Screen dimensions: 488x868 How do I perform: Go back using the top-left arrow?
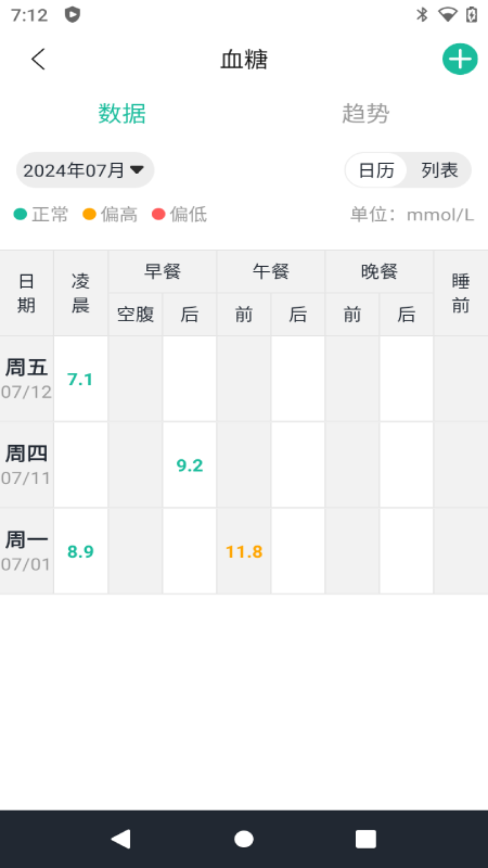pos(38,59)
